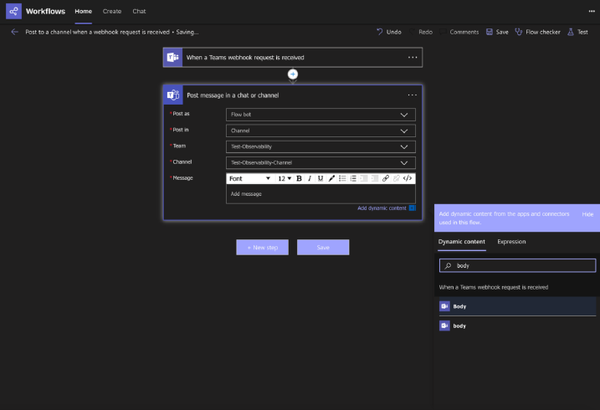Click the Bold formatting icon
Viewport: 600px width, 410px height.
coord(299,178)
